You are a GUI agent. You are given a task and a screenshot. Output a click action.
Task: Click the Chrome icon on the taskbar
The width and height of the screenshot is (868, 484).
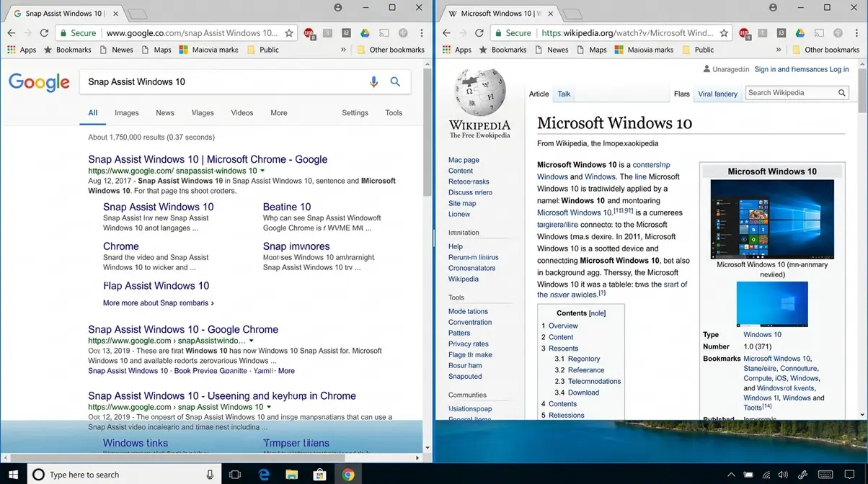348,475
